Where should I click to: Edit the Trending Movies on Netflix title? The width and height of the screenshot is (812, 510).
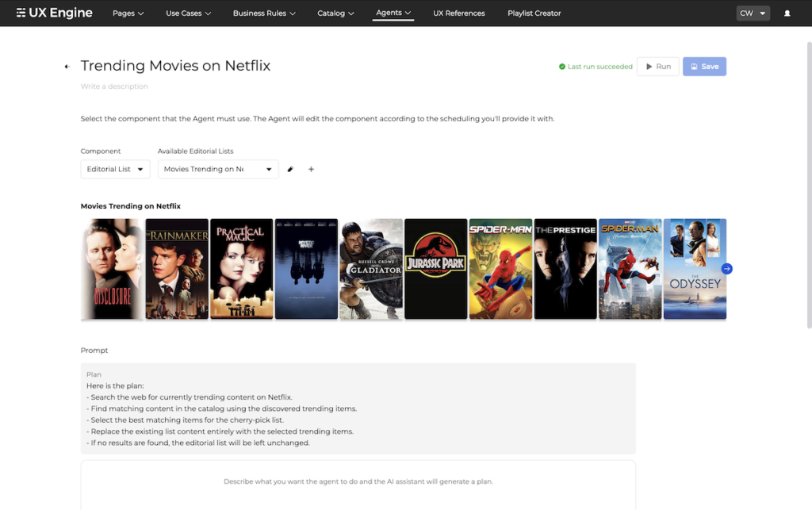[175, 66]
